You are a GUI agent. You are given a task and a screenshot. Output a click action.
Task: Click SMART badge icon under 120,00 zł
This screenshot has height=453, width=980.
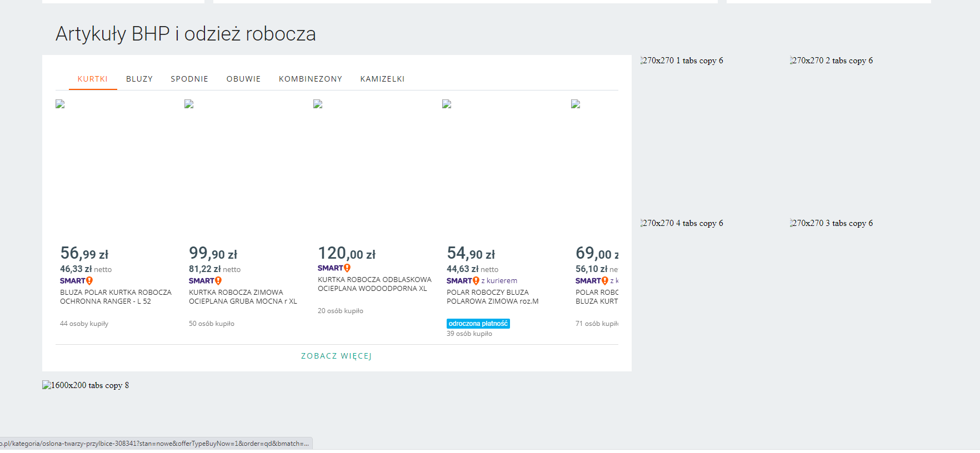[334, 268]
